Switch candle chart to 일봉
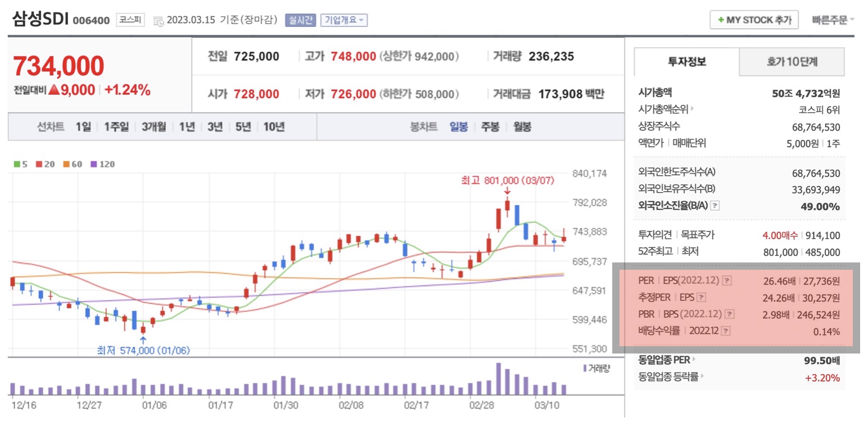The width and height of the screenshot is (868, 426). tap(459, 127)
